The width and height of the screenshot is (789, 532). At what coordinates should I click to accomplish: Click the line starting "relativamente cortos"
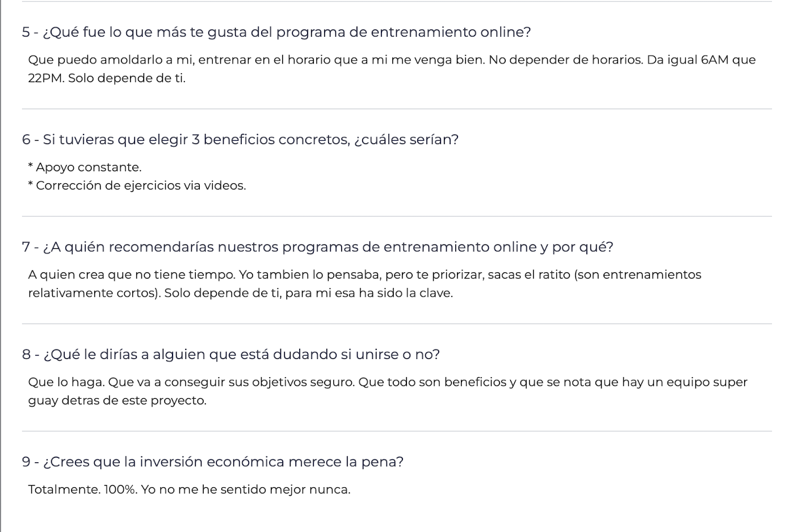coord(241,293)
